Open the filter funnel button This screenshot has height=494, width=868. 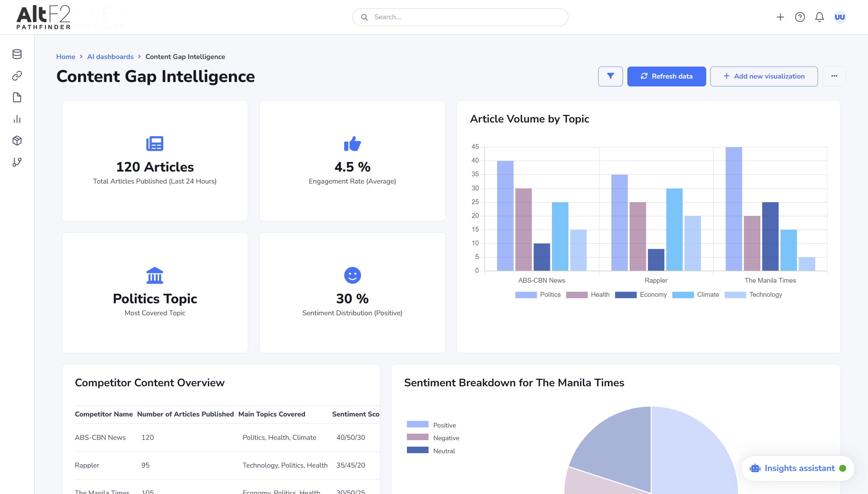tap(610, 76)
